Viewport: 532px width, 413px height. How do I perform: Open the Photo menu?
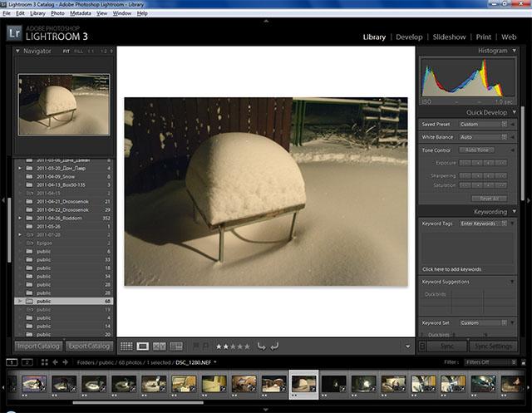pos(57,13)
